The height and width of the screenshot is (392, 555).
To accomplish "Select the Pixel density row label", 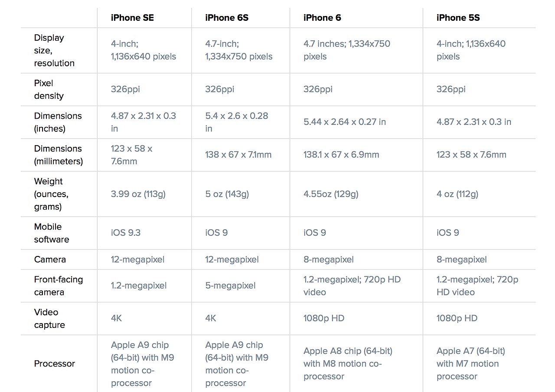I will tap(49, 89).
